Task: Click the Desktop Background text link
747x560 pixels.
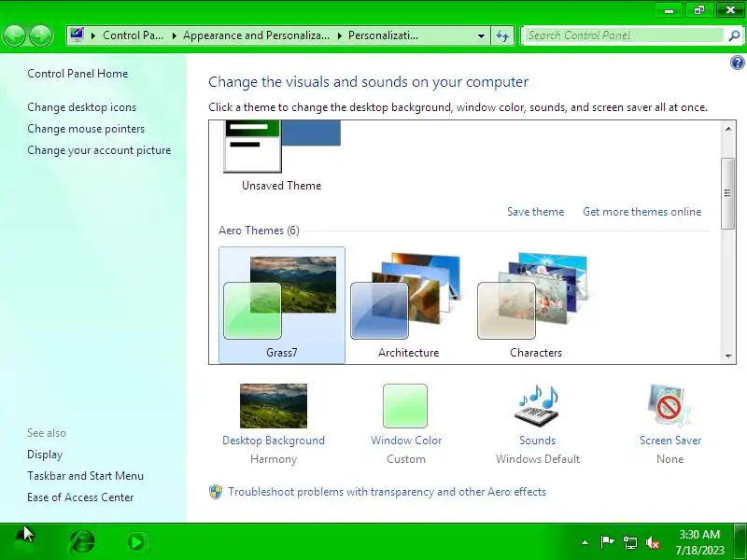Action: point(274,441)
